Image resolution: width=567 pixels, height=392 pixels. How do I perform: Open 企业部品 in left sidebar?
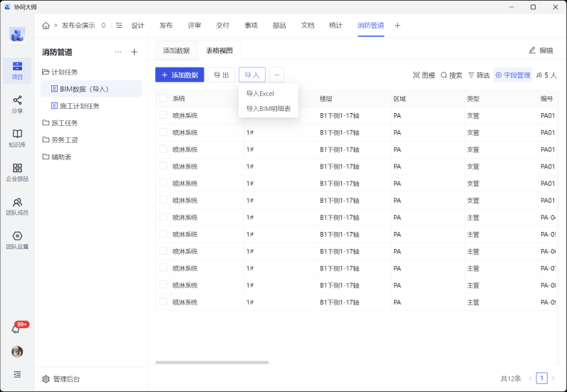point(17,168)
